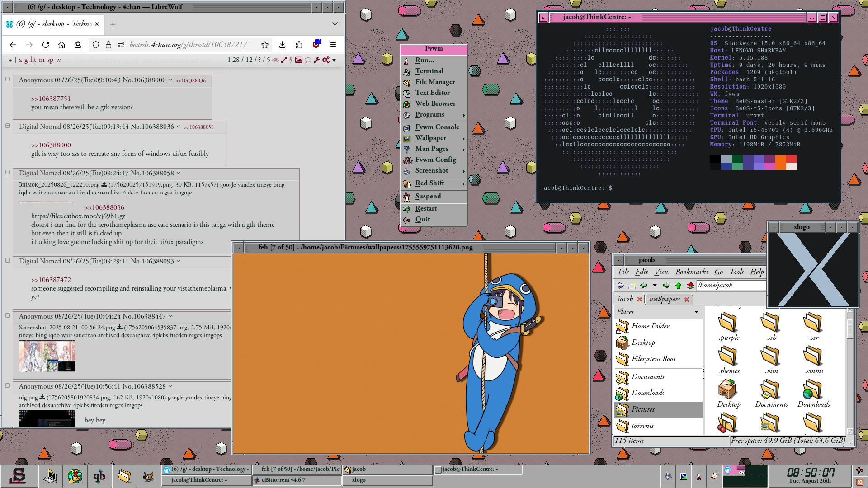Expand the Places side pane dropdown
Image resolution: width=868 pixels, height=488 pixels.
(696, 312)
